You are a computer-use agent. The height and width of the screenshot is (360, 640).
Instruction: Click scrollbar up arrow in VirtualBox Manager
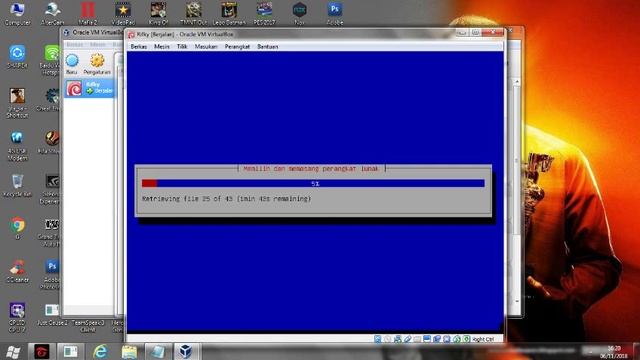[x=517, y=82]
